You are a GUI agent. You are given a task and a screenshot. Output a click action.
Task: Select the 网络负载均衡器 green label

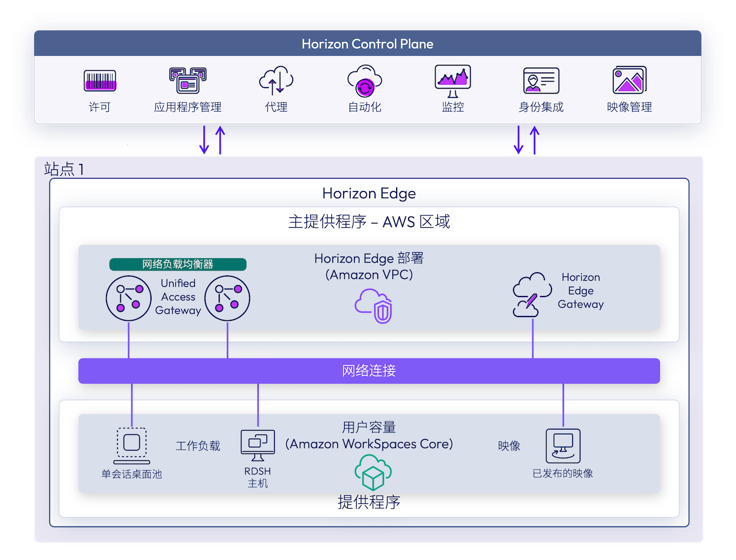coord(178,264)
